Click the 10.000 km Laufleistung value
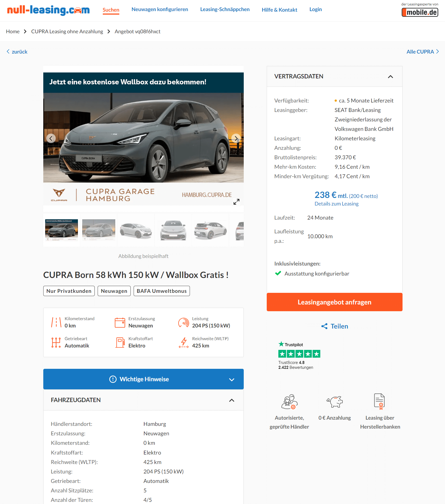 point(320,236)
